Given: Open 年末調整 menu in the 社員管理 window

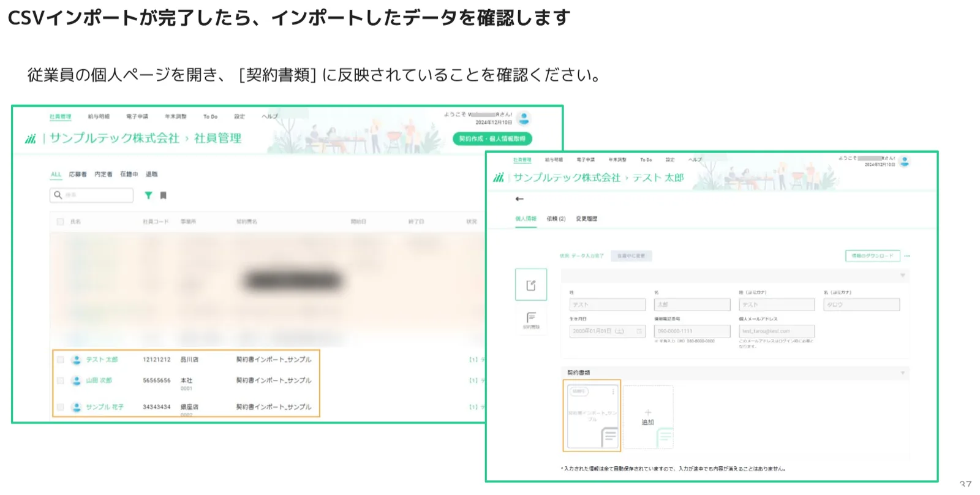Looking at the screenshot, I should pyautogui.click(x=176, y=116).
